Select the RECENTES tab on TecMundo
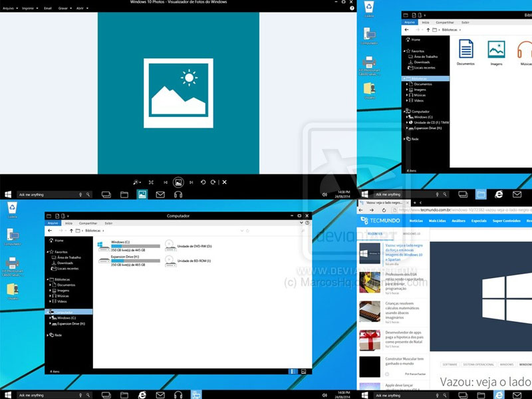532x399 pixels. click(x=375, y=234)
